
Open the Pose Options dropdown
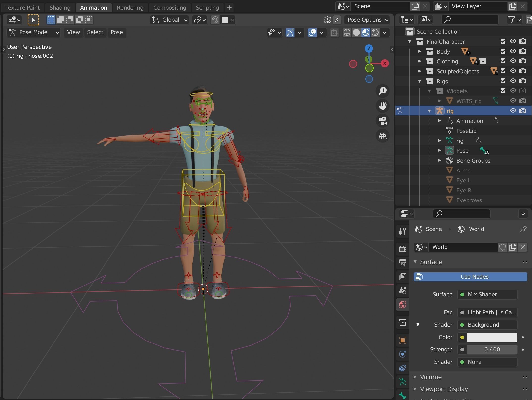tap(367, 20)
